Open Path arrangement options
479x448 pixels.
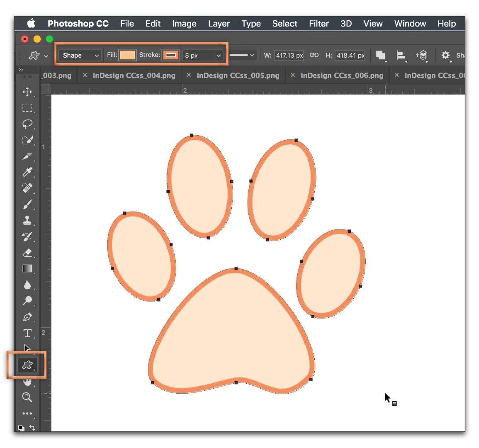pos(422,55)
